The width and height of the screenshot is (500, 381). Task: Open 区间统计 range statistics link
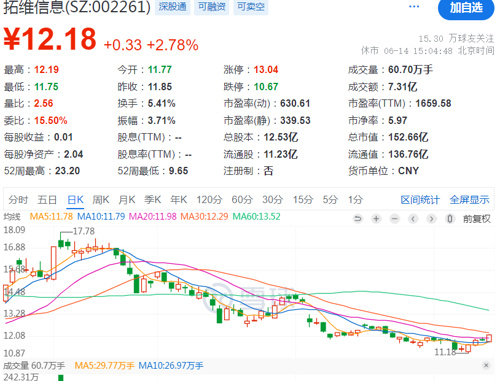[x=420, y=200]
